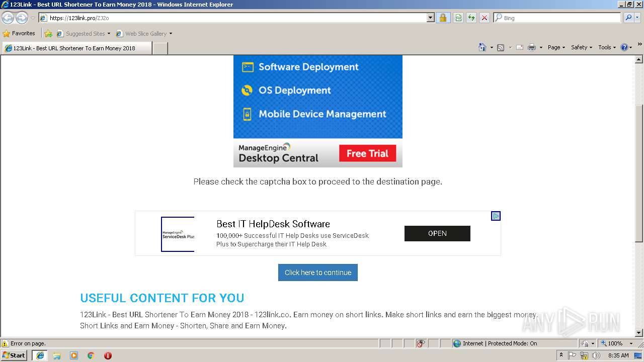
Task: Open the Best IT HelpDesk Software link
Action: click(x=273, y=224)
